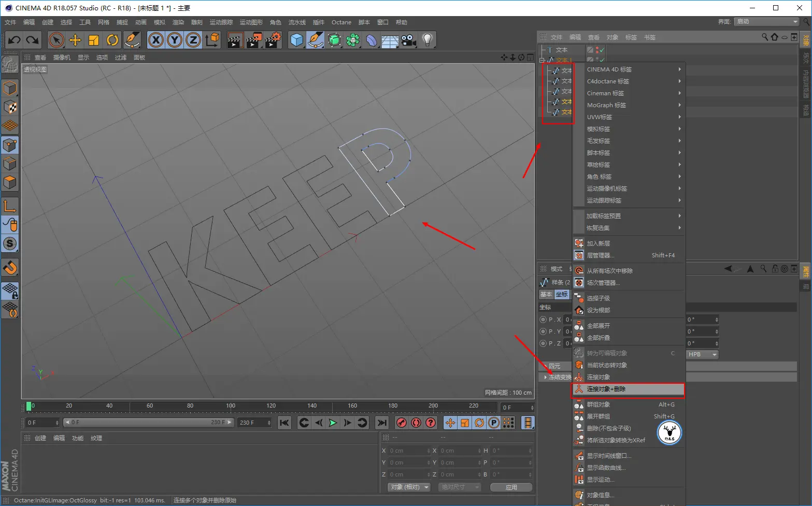Click the red Record Active Objects button
This screenshot has height=506, width=812.
[x=402, y=423]
